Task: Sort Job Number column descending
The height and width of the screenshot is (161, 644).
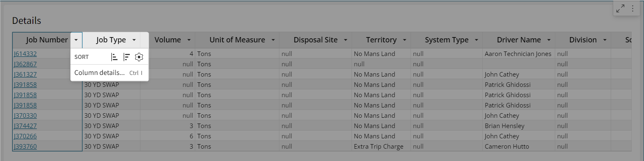Action: click(x=126, y=57)
